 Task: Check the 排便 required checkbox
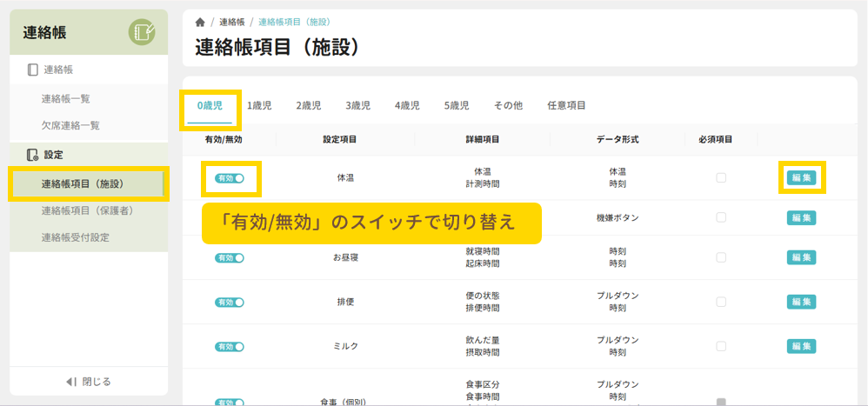coord(721,302)
